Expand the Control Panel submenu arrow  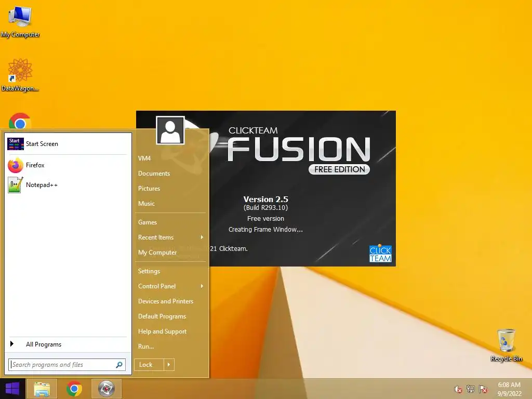coord(202,286)
